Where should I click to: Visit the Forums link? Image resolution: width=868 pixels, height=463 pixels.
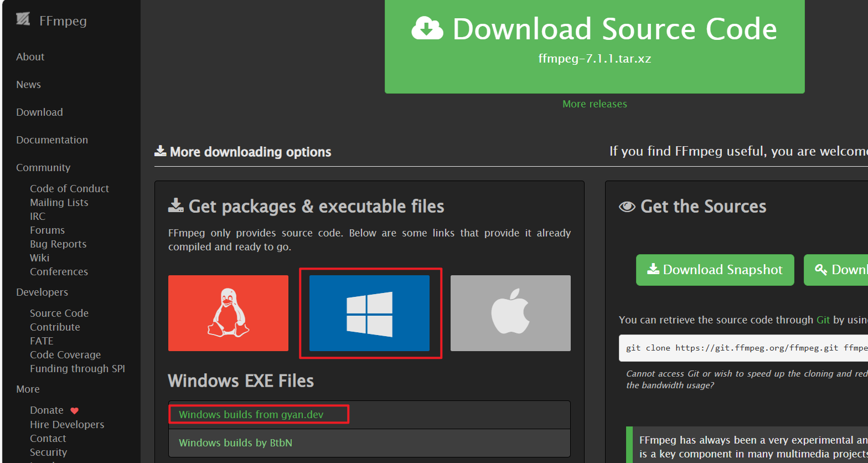(47, 230)
